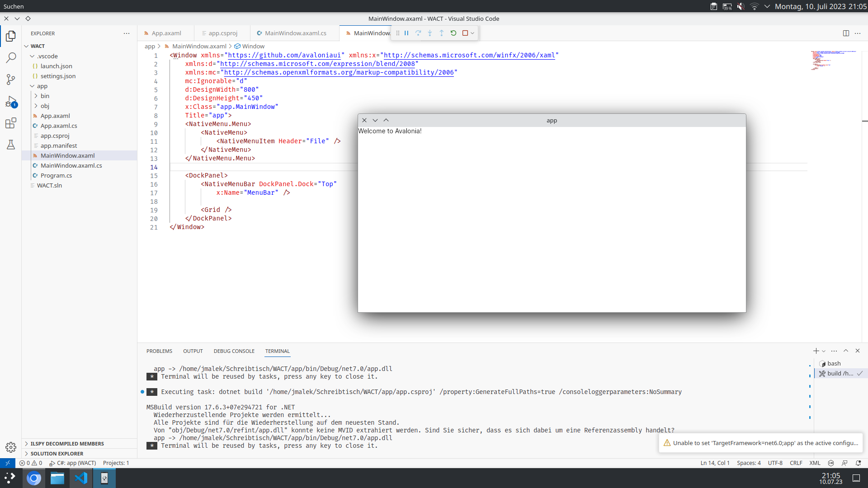
Task: Launch Firefox from the taskbar
Action: pos(34,478)
